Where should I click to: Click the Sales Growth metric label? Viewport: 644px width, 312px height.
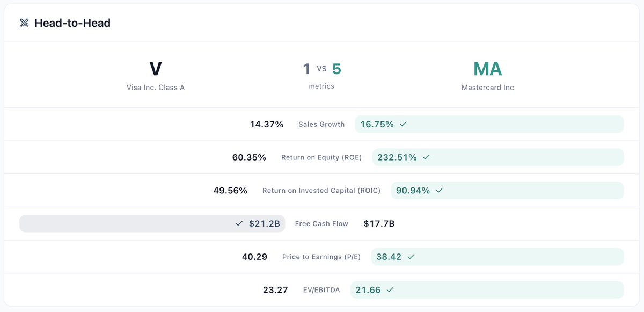pos(321,124)
